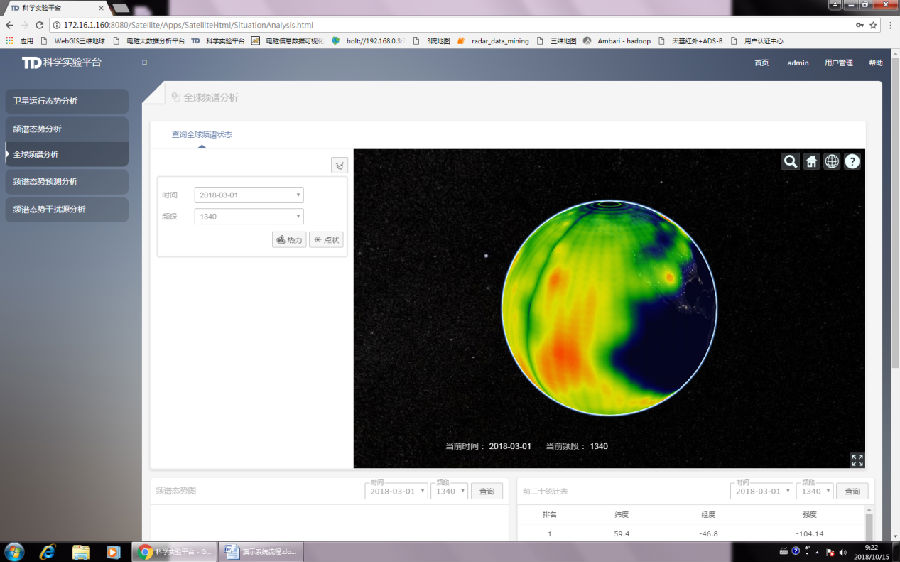Viewport: 900px width, 562px height.
Task: Click the search magnifier icon on globe viewer
Action: 790,161
